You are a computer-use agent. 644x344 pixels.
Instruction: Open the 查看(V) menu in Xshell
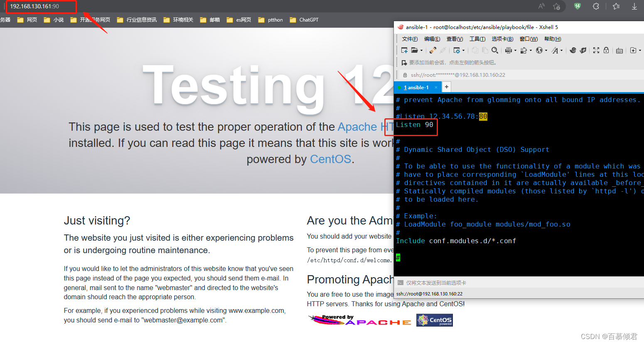[455, 39]
